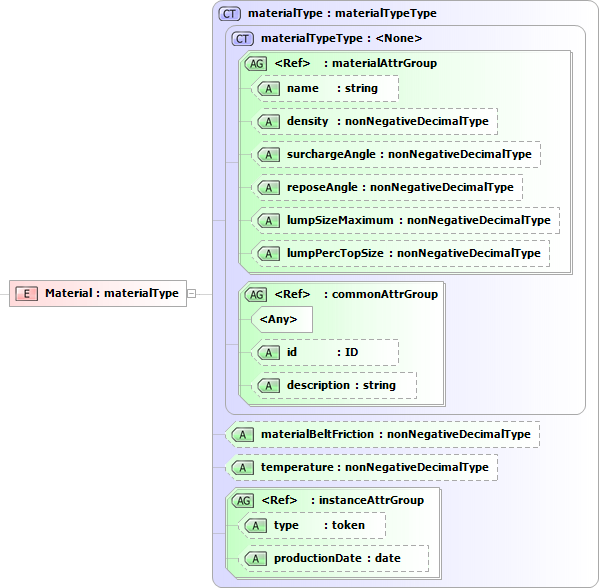Screen dimensions: 599x588
Task: Click the CT icon beside materialTypeType
Action: [x=243, y=39]
